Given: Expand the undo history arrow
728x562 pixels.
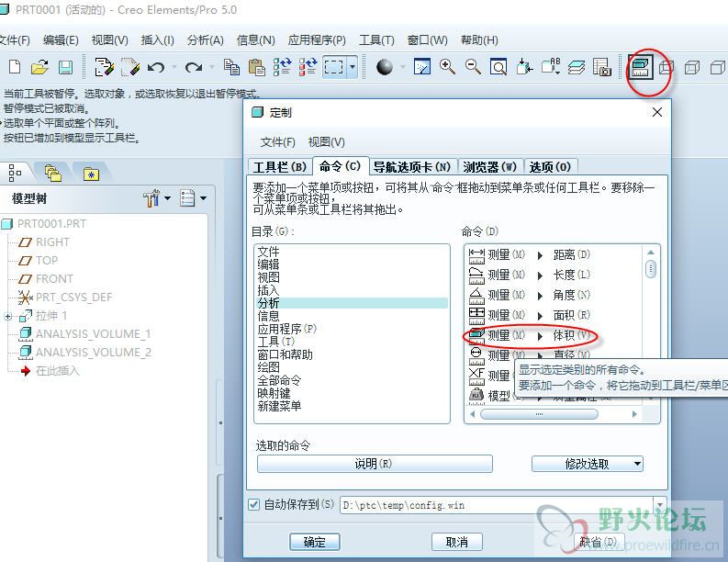Looking at the screenshot, I should tap(174, 67).
